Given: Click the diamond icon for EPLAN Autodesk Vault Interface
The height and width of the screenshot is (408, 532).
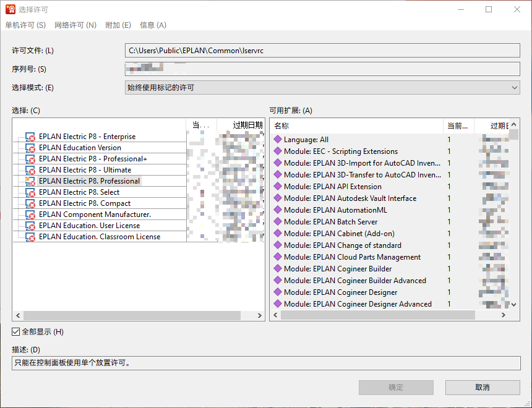Looking at the screenshot, I should (278, 198).
